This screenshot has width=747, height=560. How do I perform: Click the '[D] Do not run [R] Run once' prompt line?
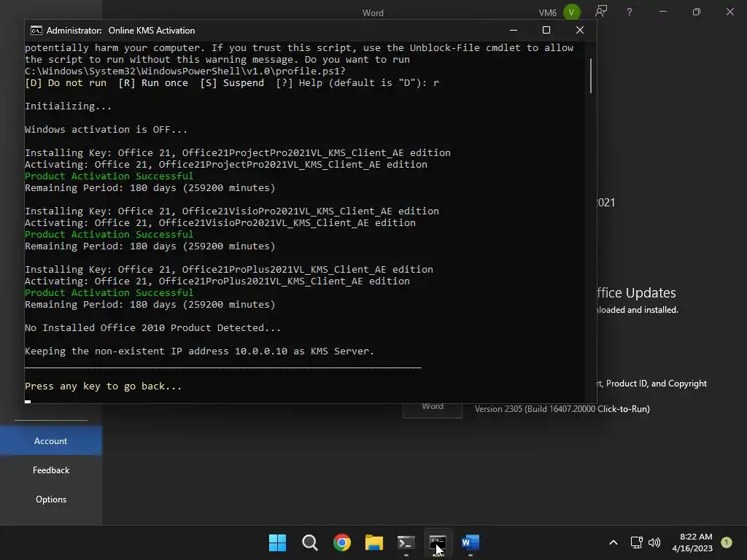(231, 83)
